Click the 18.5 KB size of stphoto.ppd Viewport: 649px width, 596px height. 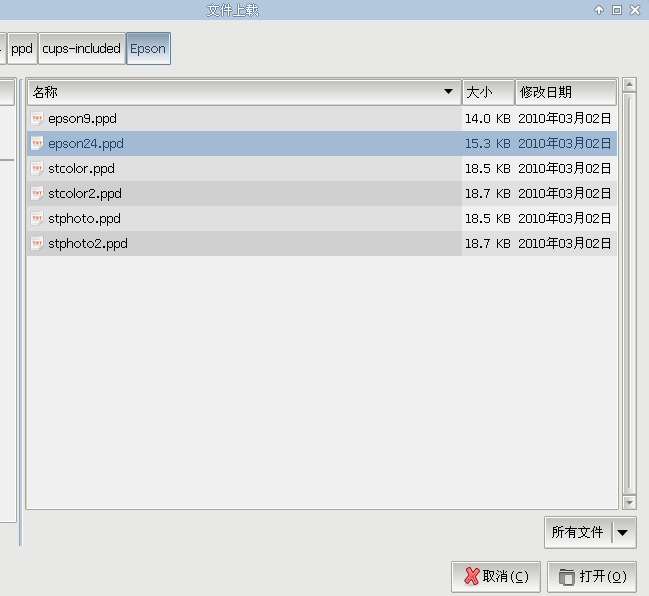(488, 219)
